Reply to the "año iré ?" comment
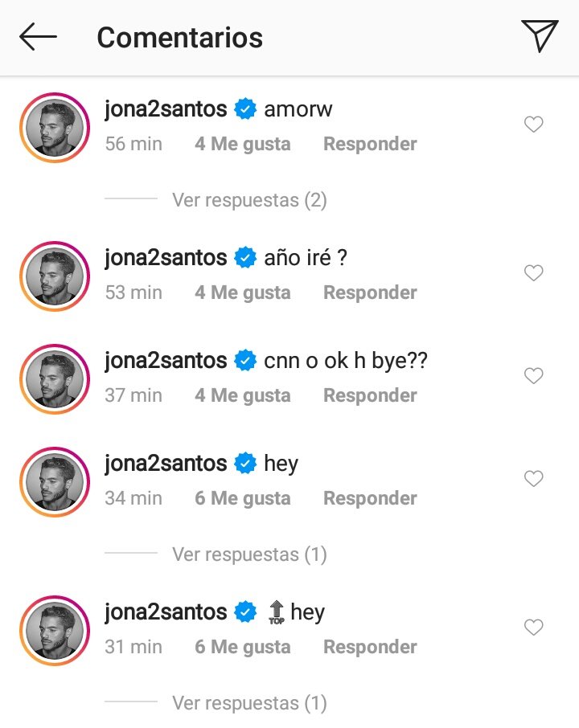 (370, 293)
